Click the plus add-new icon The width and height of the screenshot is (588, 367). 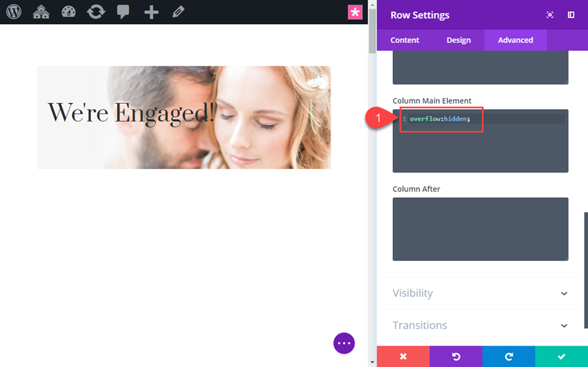pos(151,12)
